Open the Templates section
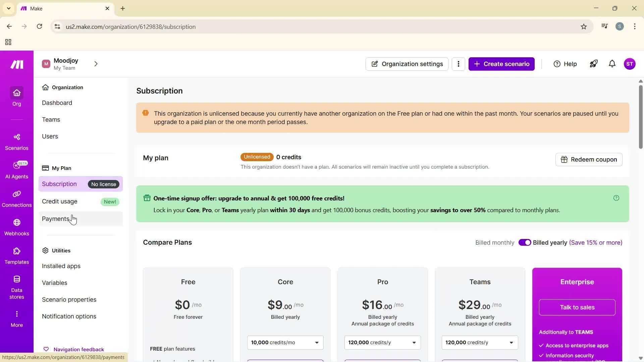Screen dimensions: 644x362 point(16,255)
